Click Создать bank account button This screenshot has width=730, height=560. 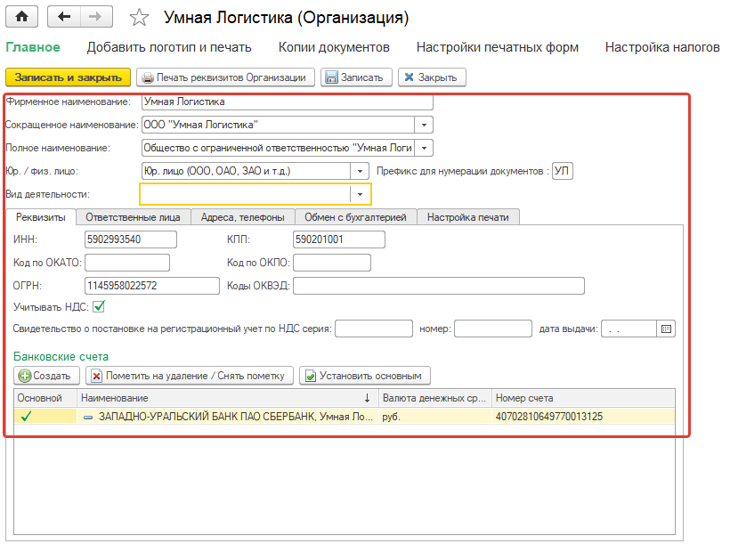(x=46, y=376)
